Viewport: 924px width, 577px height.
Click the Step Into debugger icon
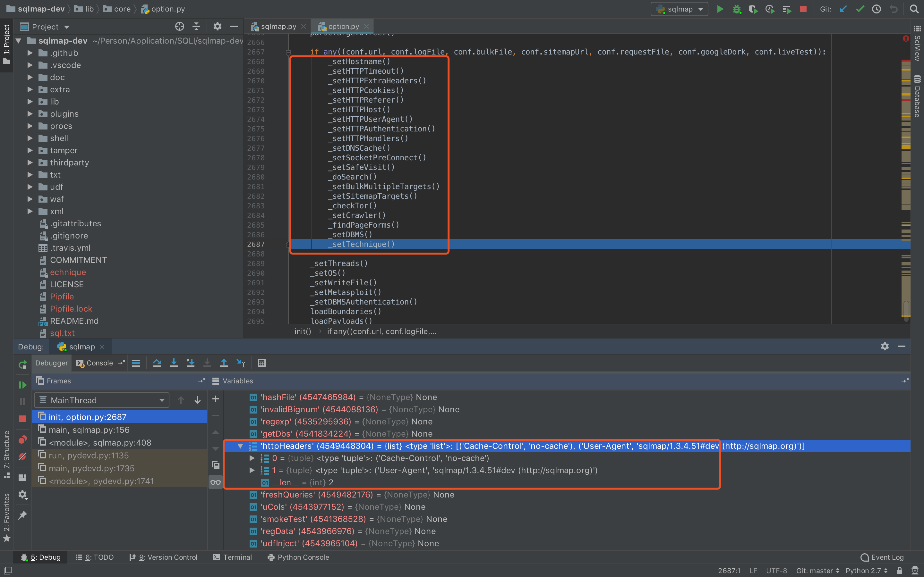pos(174,363)
